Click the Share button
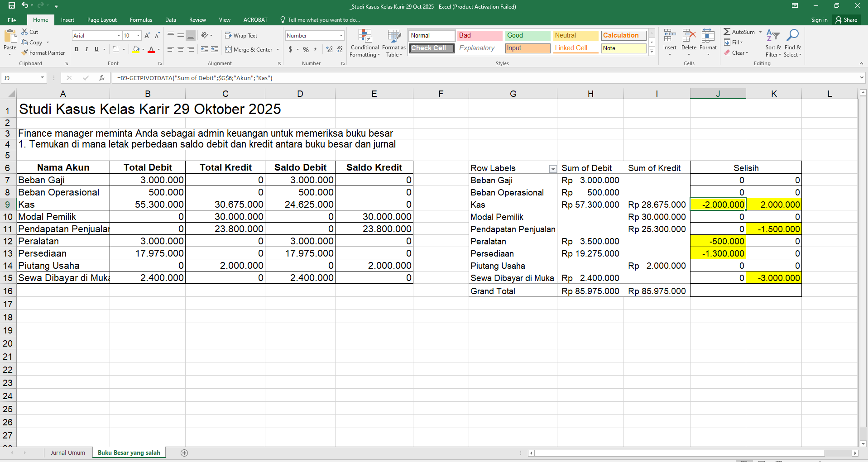 point(846,20)
